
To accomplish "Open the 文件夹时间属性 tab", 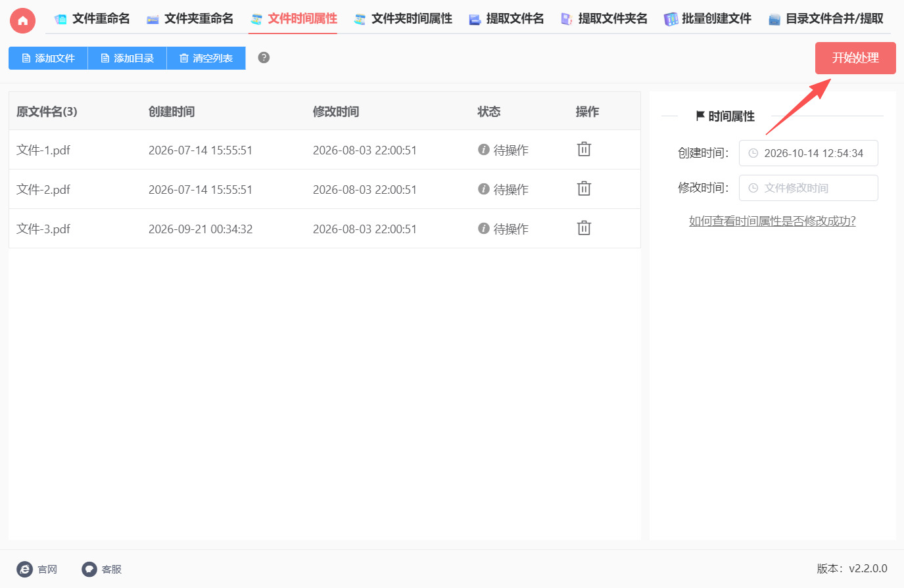I will click(x=403, y=19).
